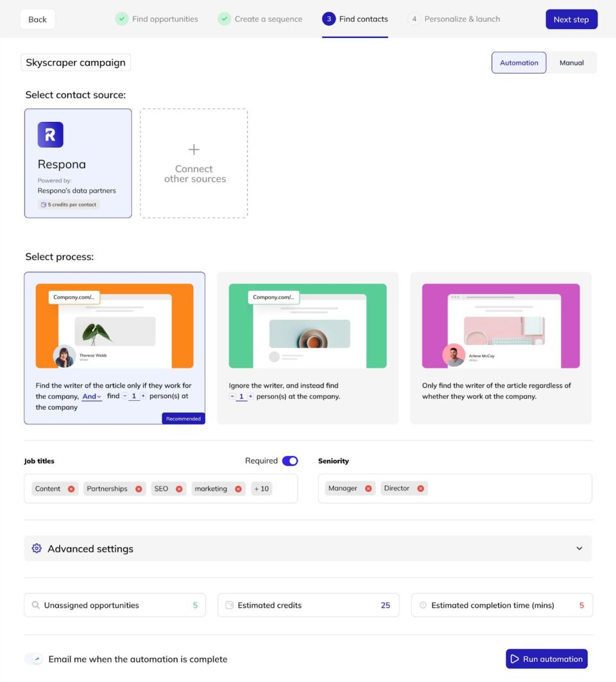Viewport: 616px width, 682px height.
Task: Open the 'And' dropdown in the recommended process card
Action: (92, 396)
